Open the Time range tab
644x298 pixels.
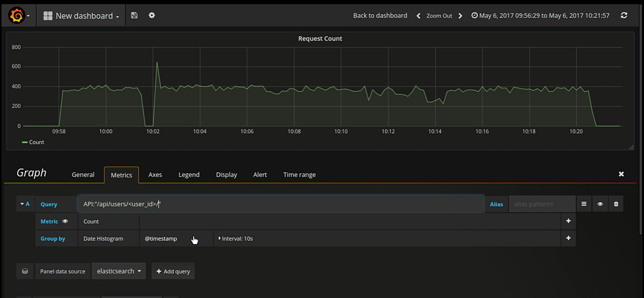pos(299,174)
